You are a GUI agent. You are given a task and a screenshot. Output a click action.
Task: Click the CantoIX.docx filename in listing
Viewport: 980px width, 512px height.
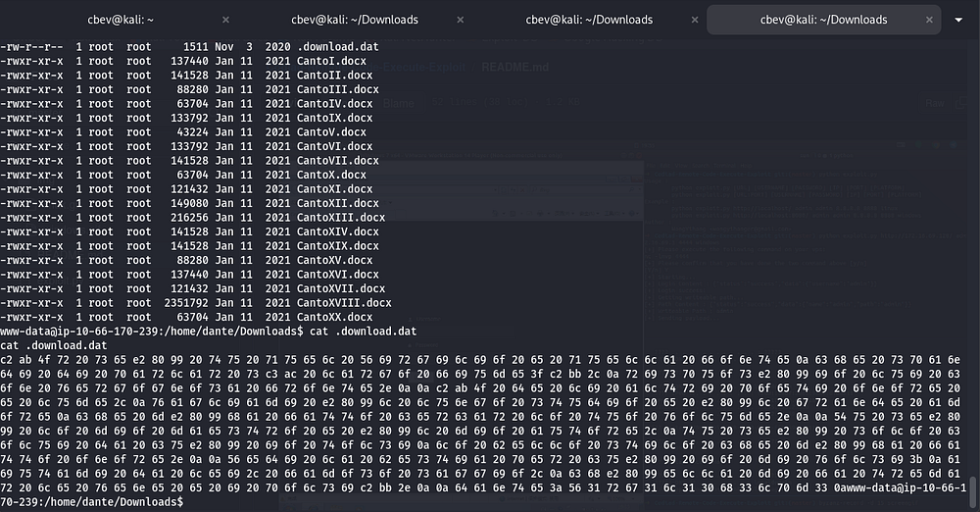[332, 118]
